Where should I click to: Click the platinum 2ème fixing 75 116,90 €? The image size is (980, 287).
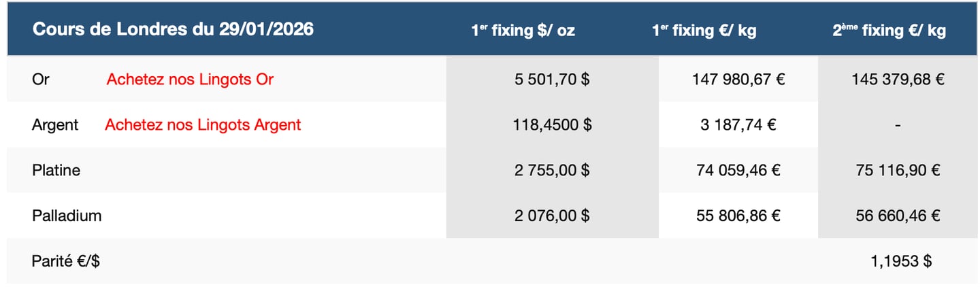tap(898, 170)
